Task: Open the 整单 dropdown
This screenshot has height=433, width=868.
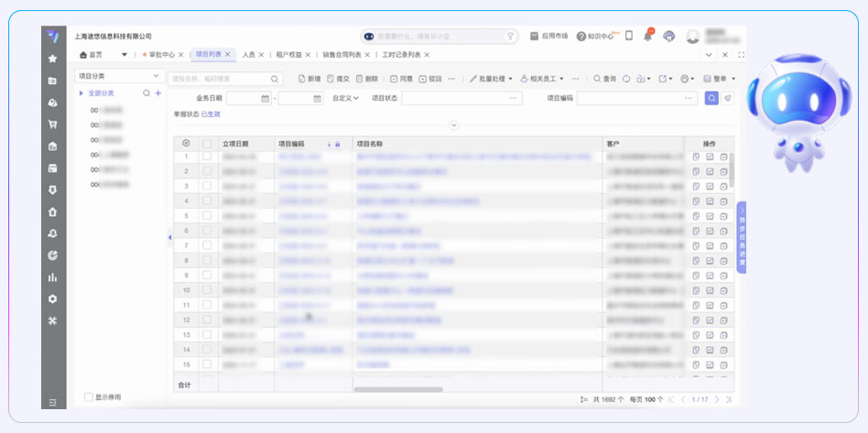Action: (x=719, y=79)
